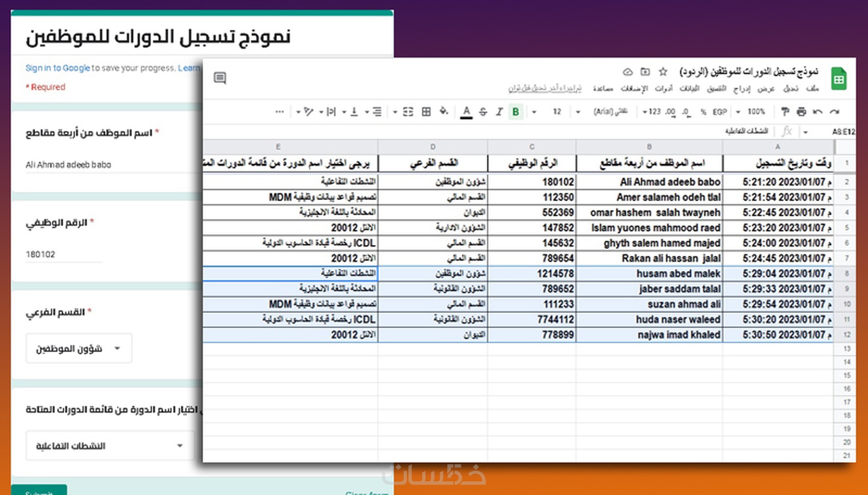The width and height of the screenshot is (868, 495).
Task: Apply the EGP currency format
Action: tap(720, 111)
